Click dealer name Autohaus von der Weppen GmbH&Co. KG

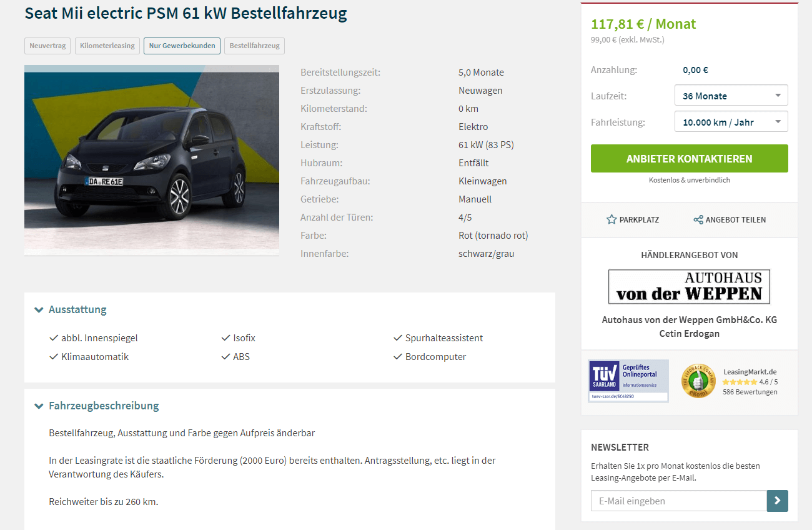(690, 319)
